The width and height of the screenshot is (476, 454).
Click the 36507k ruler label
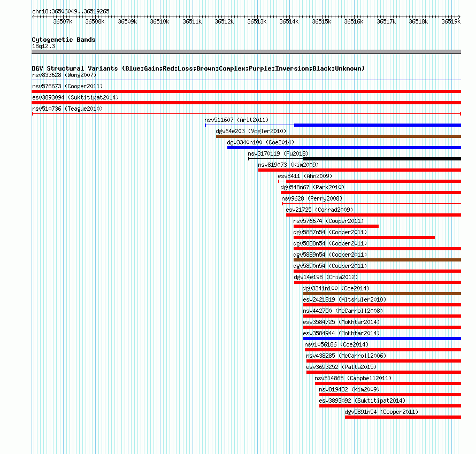pos(63,21)
